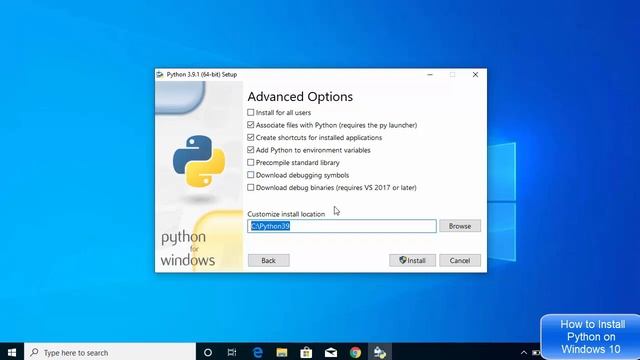Cancel the Python setup
Viewport: 640px width, 360px height.
(460, 260)
